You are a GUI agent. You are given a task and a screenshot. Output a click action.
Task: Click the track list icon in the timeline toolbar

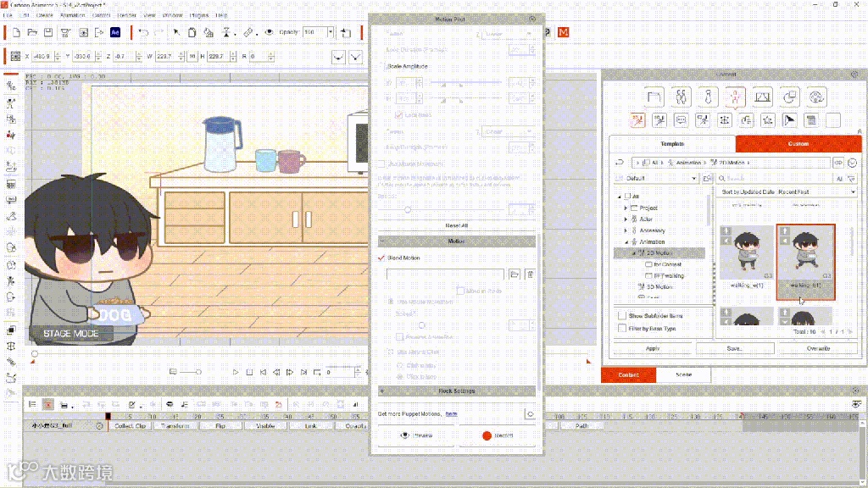click(33, 405)
